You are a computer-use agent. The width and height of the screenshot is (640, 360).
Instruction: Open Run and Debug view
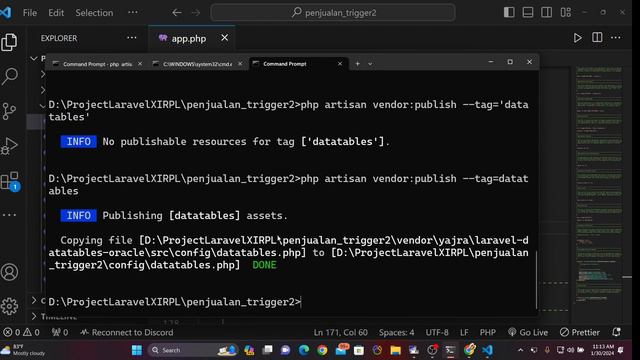click(9, 146)
